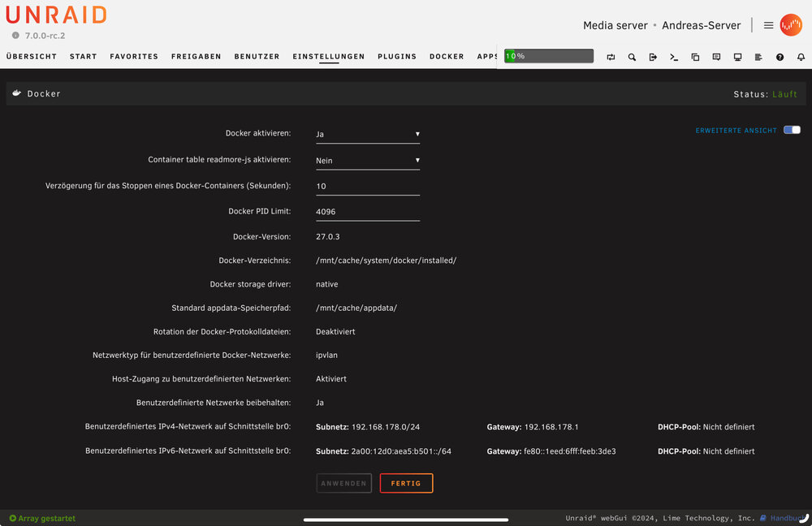Open the system log icon
Viewport: 812px width, 526px height.
coord(758,57)
